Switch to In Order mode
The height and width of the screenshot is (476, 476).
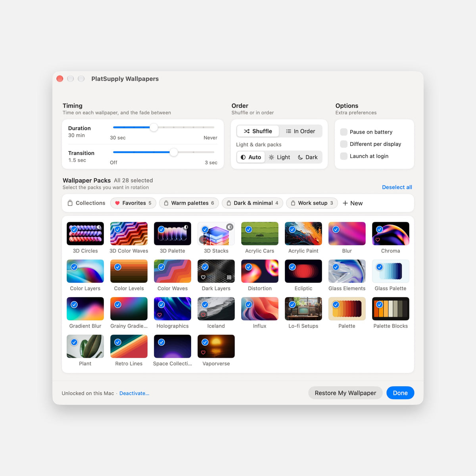301,131
